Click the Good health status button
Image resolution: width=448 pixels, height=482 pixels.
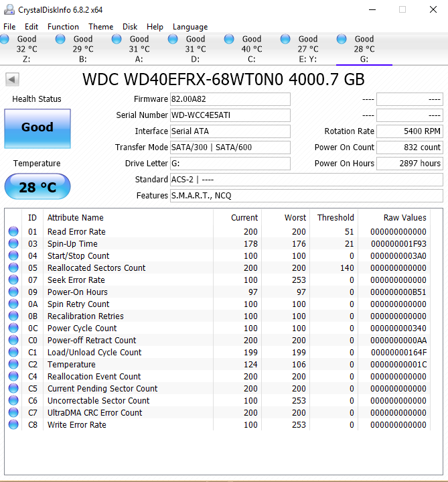point(38,129)
